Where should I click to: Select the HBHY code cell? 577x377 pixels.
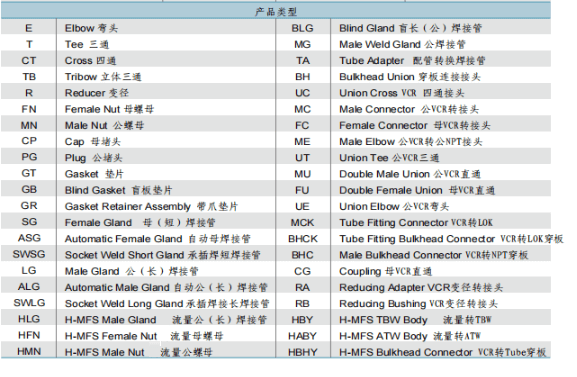[302, 352]
